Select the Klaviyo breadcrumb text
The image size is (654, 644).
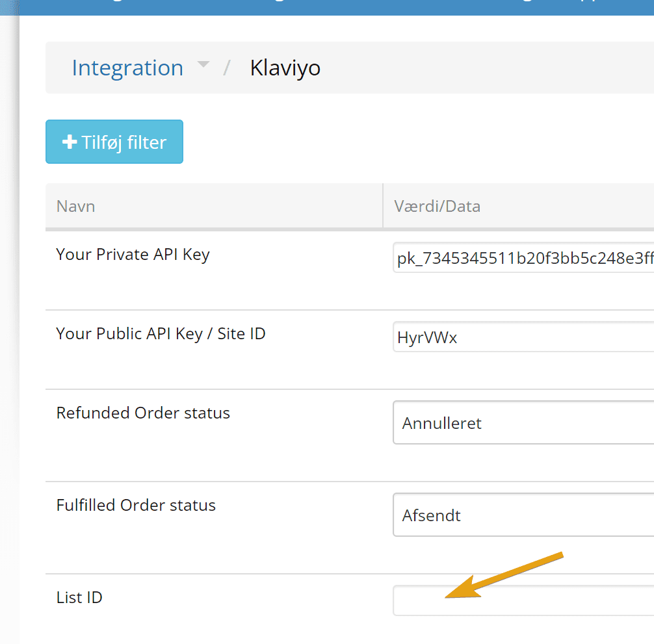[x=285, y=68]
